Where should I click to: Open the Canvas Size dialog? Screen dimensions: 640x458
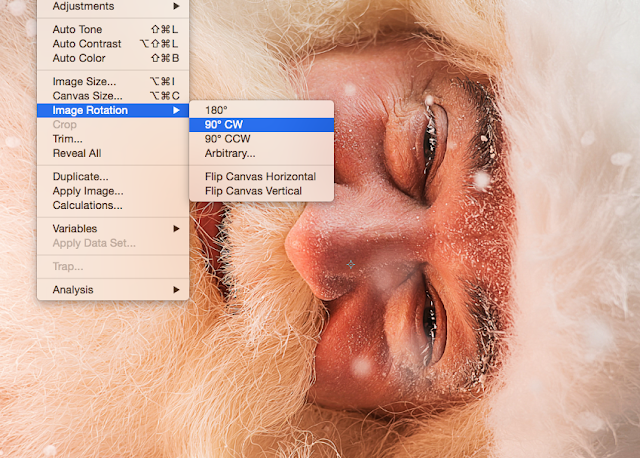[x=113, y=96]
